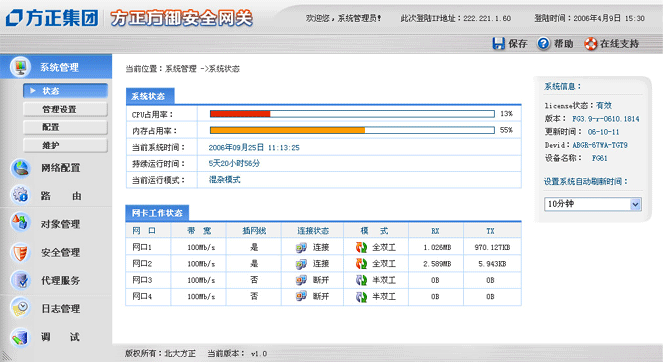
Task: Click connection status icon for 网口2
Action: 301,264
